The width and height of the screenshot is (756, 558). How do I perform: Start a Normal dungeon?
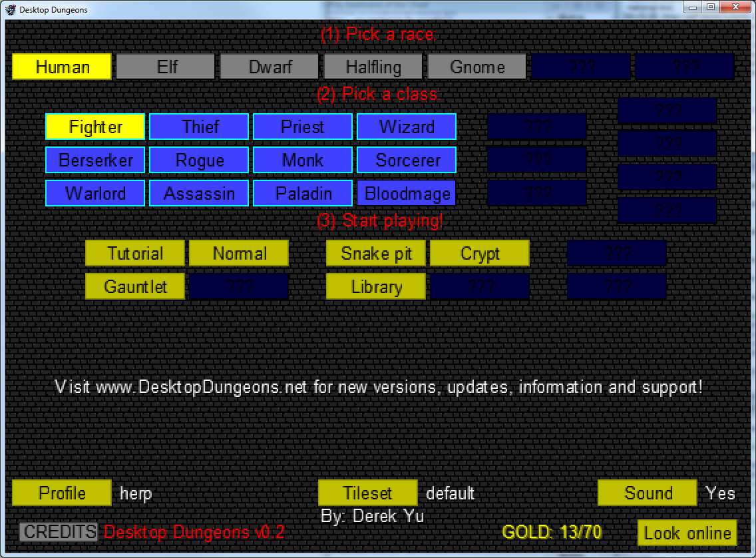(239, 253)
